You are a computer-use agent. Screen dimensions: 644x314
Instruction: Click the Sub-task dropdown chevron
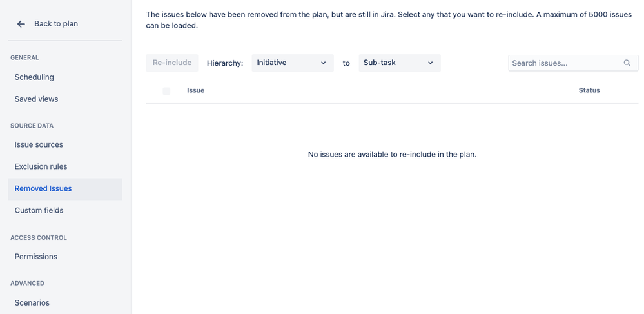click(431, 63)
